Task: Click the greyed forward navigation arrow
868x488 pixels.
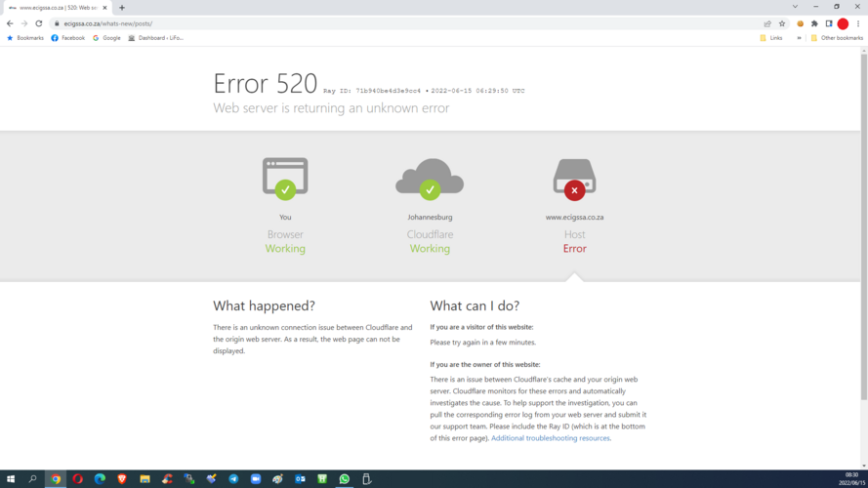Action: click(23, 23)
